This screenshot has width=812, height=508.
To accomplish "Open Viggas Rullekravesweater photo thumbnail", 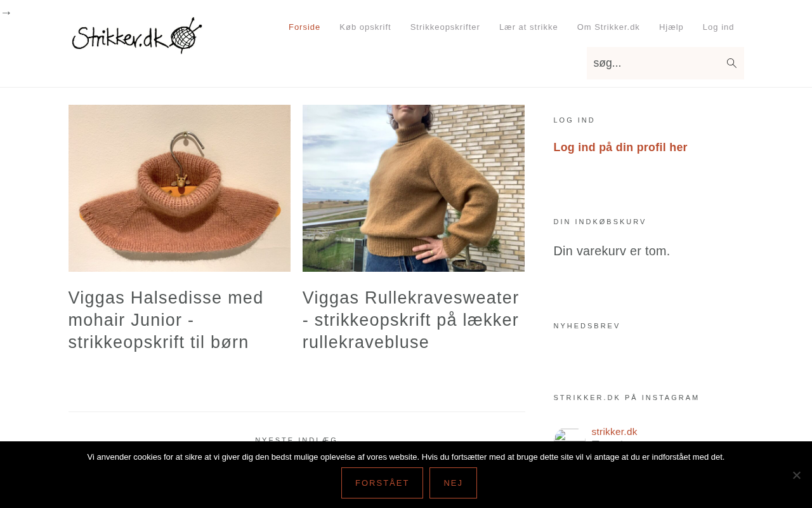I will (414, 188).
